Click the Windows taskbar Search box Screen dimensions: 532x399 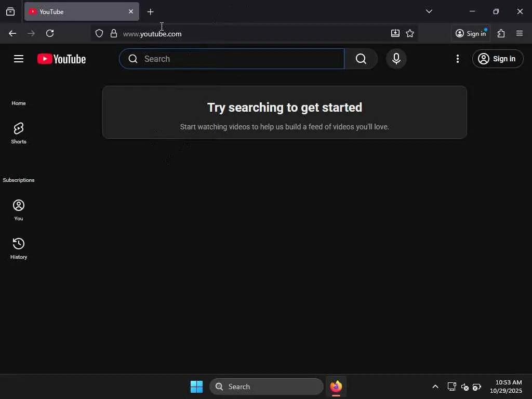coord(267,387)
